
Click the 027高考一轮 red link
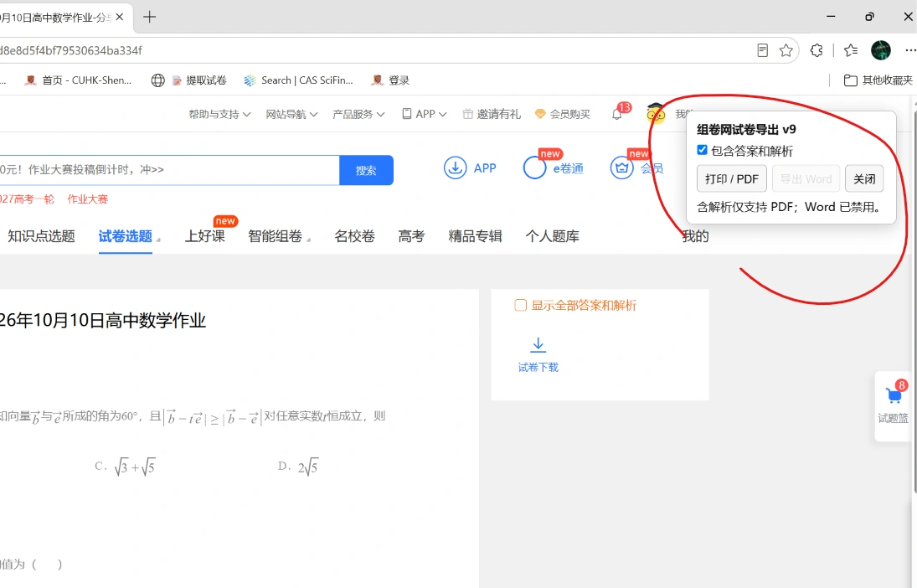(27, 199)
